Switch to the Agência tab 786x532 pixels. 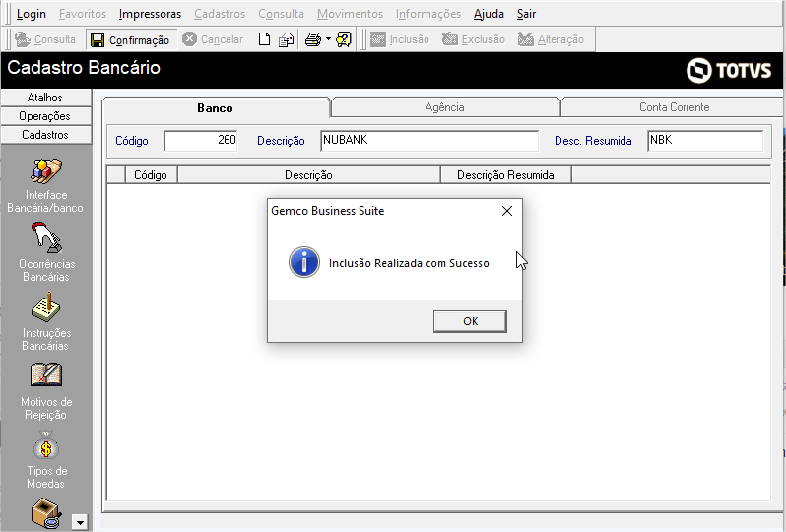tap(444, 107)
